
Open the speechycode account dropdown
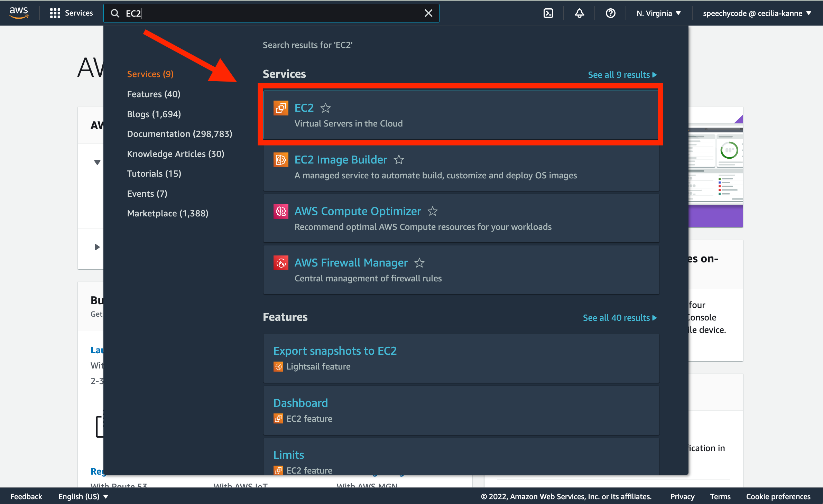coord(757,13)
